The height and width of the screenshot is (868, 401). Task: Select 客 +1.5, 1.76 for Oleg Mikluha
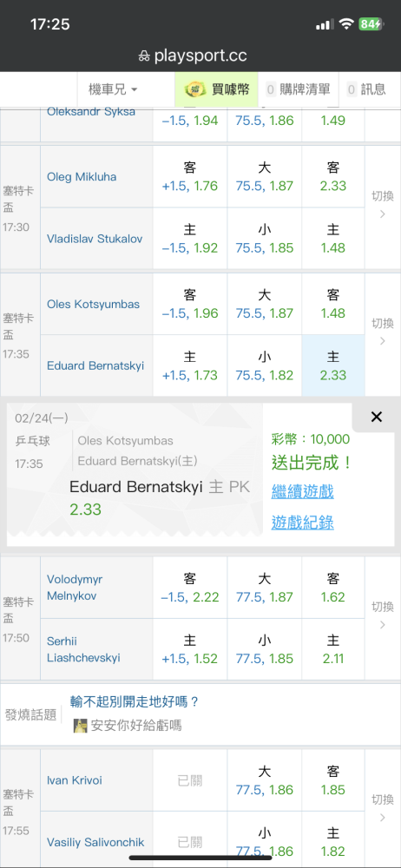[x=190, y=176]
